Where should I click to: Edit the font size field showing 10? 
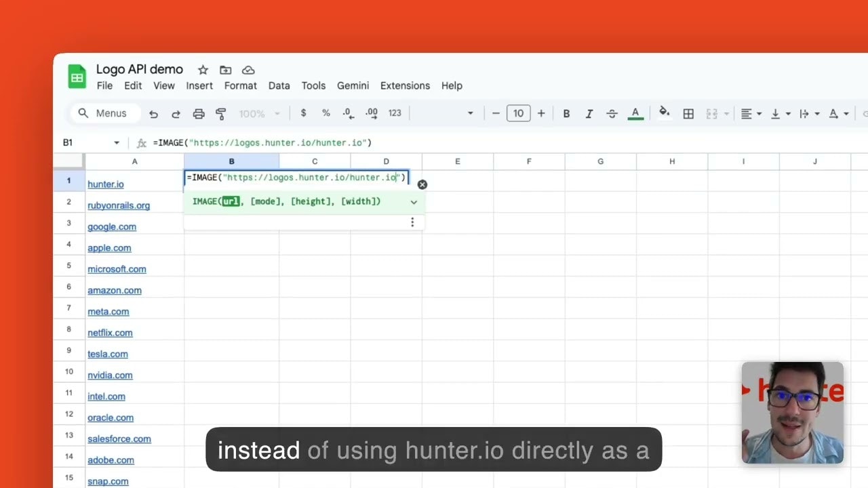518,113
